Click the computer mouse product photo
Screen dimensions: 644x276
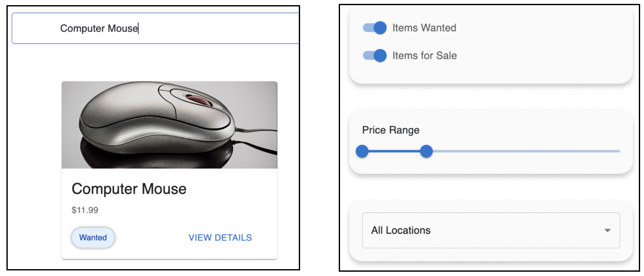pos(170,125)
